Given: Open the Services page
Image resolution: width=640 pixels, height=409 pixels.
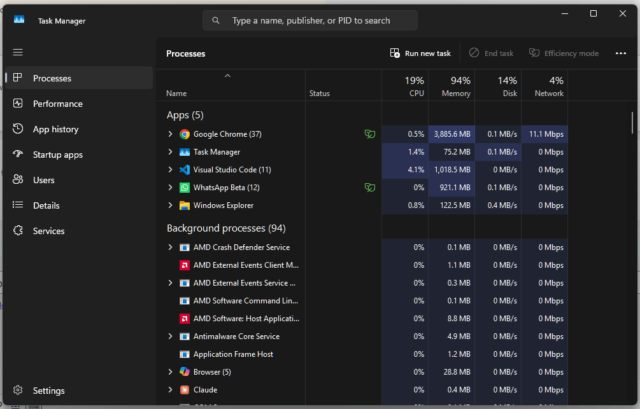Looking at the screenshot, I should [79, 231].
